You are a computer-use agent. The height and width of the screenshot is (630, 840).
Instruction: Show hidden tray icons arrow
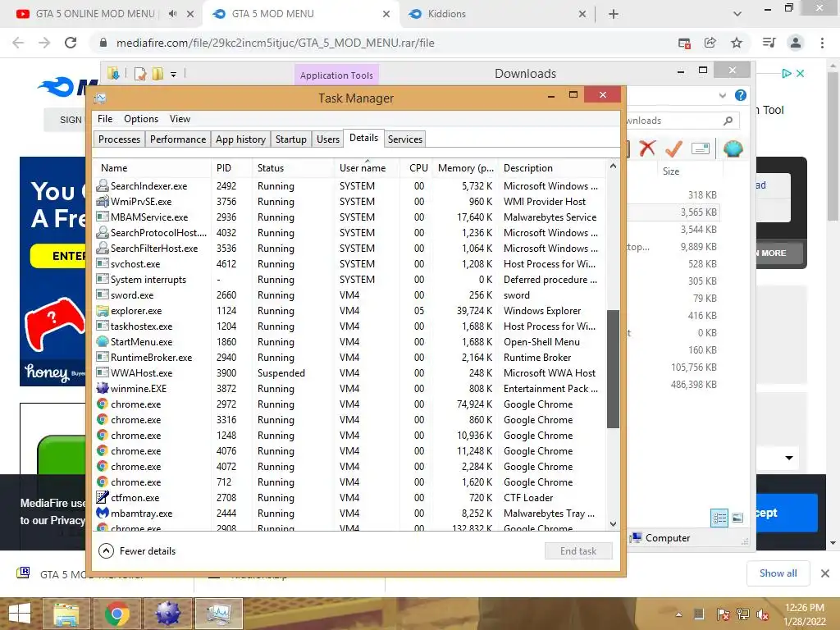(678, 614)
